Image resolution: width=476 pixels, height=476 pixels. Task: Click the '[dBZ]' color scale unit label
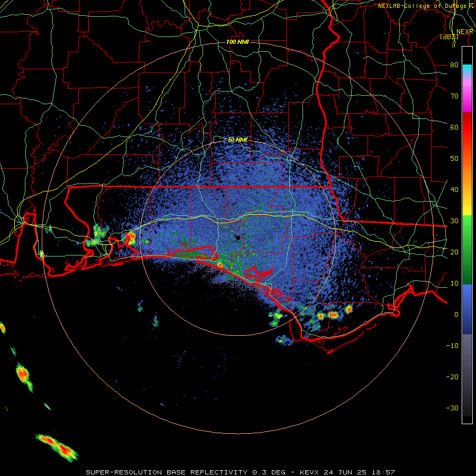point(449,37)
